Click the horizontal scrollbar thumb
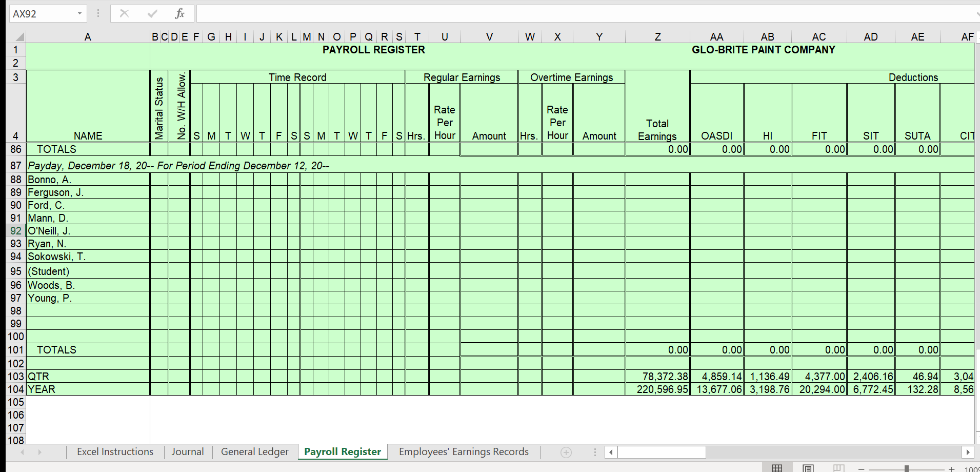980x472 pixels. click(662, 452)
